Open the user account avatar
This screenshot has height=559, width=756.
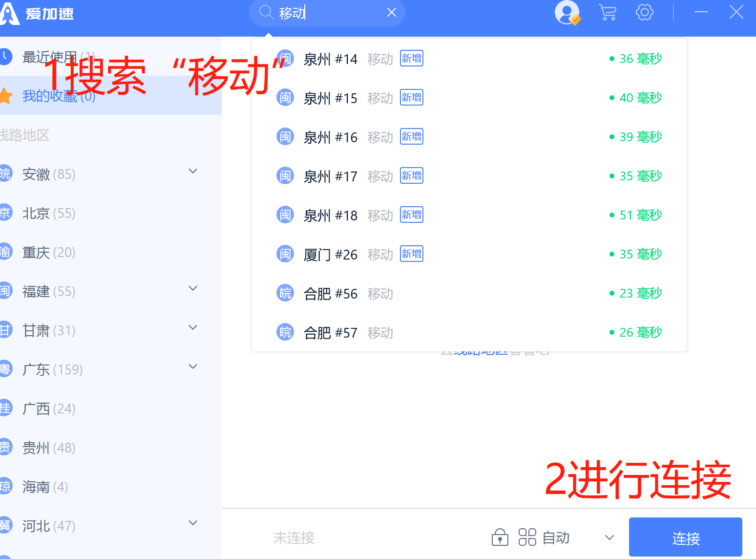click(x=567, y=13)
